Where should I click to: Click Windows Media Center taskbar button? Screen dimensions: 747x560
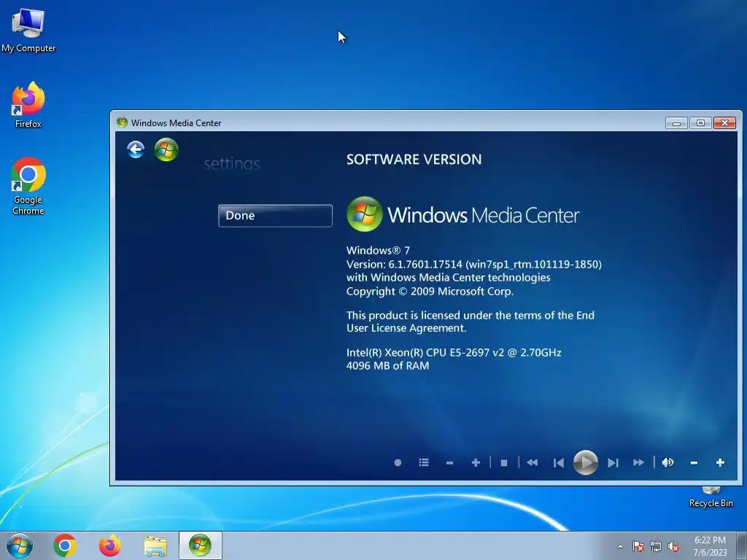pos(200,545)
